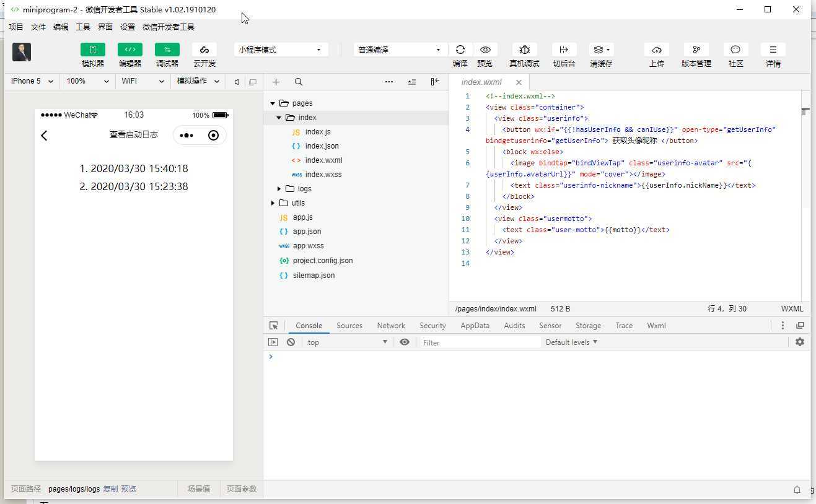The width and height of the screenshot is (816, 504).
Task: Switch to the Network tab
Action: pyautogui.click(x=391, y=326)
